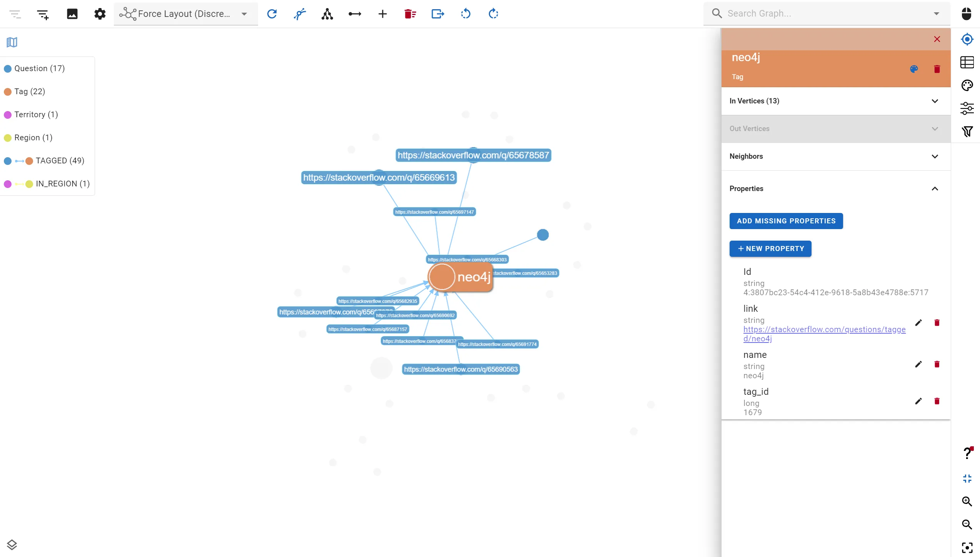Click the redo rotate-right icon

[x=493, y=14]
